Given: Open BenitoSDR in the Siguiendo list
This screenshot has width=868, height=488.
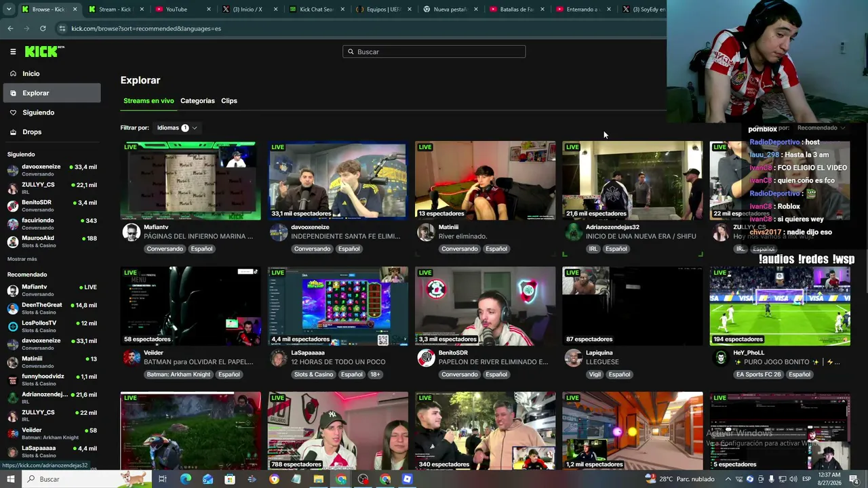Looking at the screenshot, I should coord(52,205).
